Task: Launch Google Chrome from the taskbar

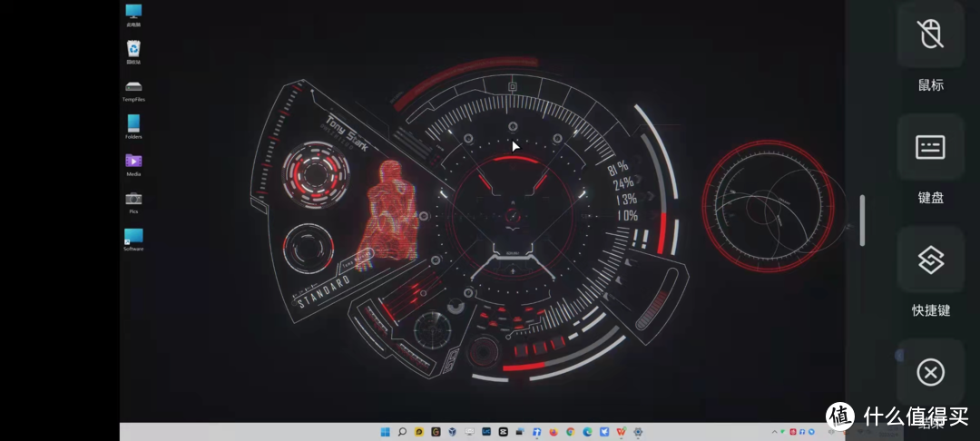Action: 571,432
